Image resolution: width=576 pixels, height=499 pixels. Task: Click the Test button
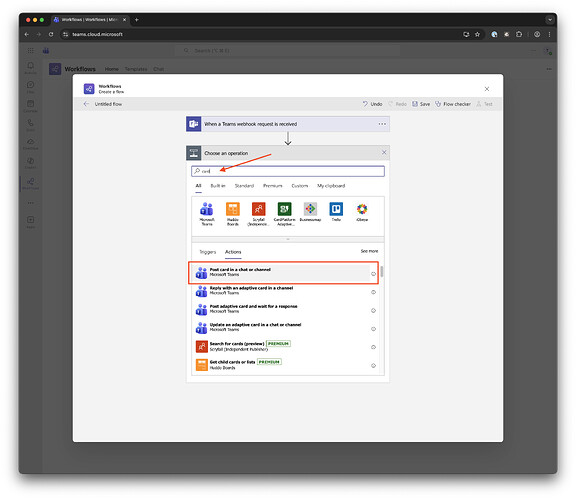(x=485, y=104)
